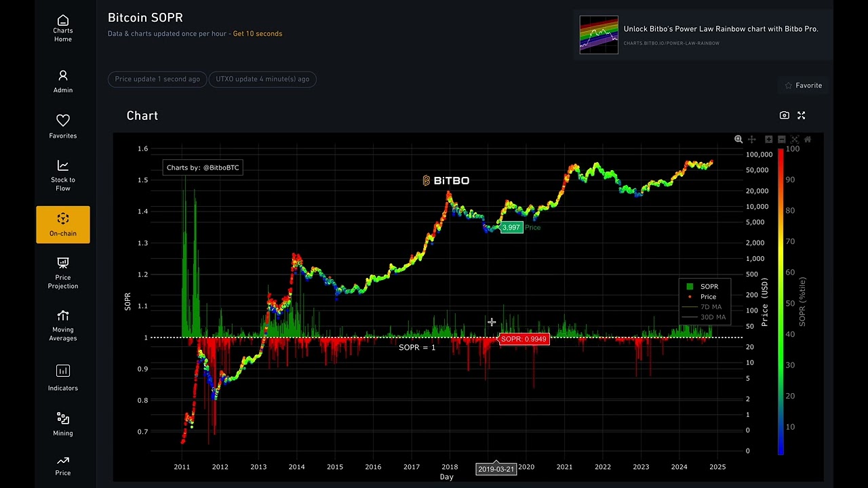Viewport: 868px width, 488px height.
Task: Click the Day x-axis title
Action: pos(446,477)
